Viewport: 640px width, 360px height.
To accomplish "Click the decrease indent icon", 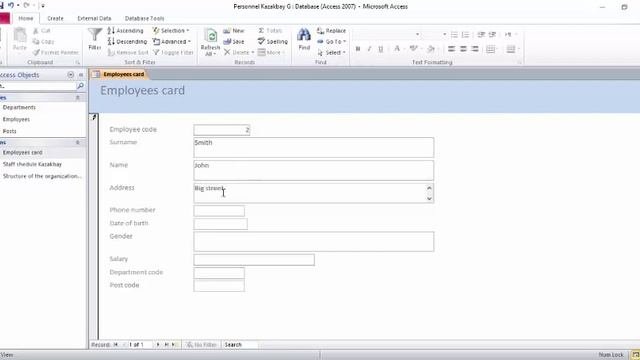I will pos(481,35).
